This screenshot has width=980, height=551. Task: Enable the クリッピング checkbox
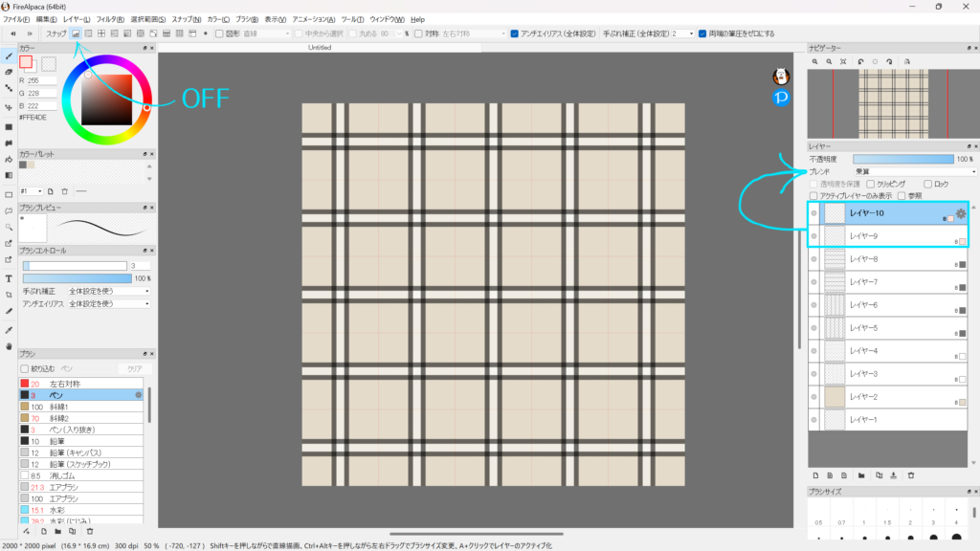[x=870, y=184]
